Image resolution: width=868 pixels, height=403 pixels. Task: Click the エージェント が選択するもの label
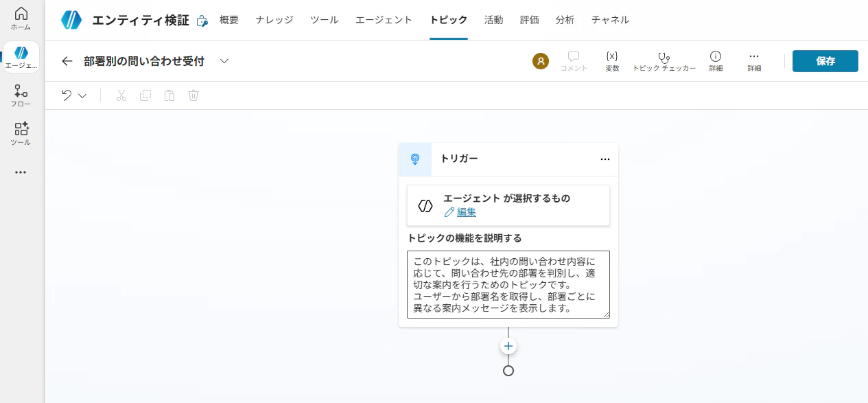point(506,198)
